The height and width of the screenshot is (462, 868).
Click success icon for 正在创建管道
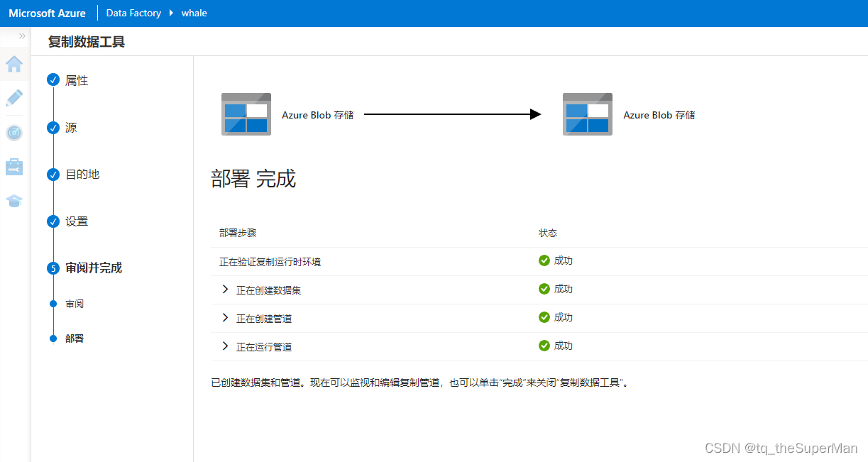coord(544,317)
